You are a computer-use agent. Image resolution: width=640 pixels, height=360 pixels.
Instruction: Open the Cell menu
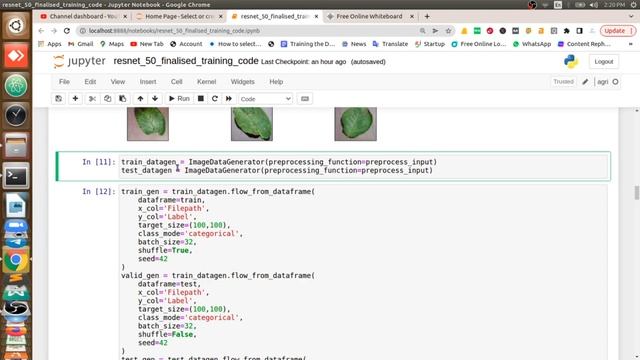(x=176, y=82)
